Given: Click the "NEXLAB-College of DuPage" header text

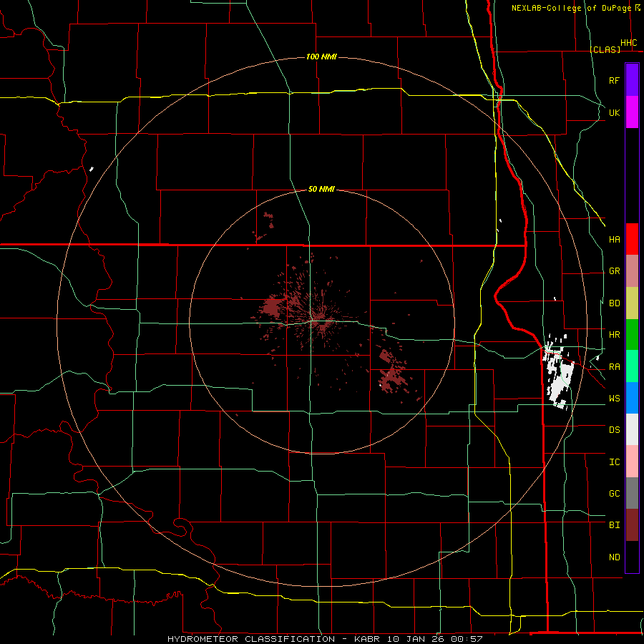Looking at the screenshot, I should pos(571,8).
